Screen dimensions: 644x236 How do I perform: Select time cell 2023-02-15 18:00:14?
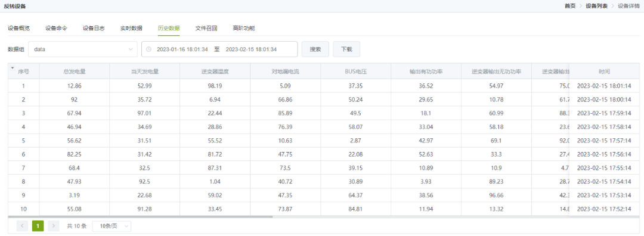pos(604,100)
